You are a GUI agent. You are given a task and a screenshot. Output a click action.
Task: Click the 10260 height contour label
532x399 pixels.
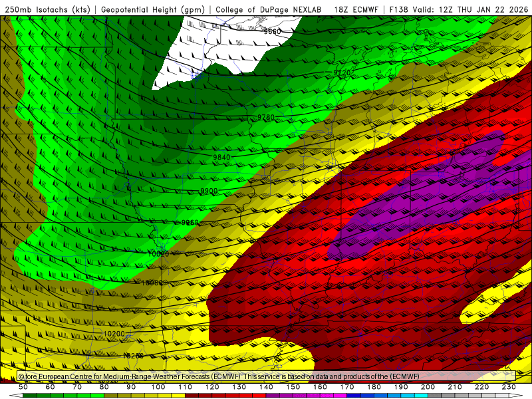coord(133,356)
